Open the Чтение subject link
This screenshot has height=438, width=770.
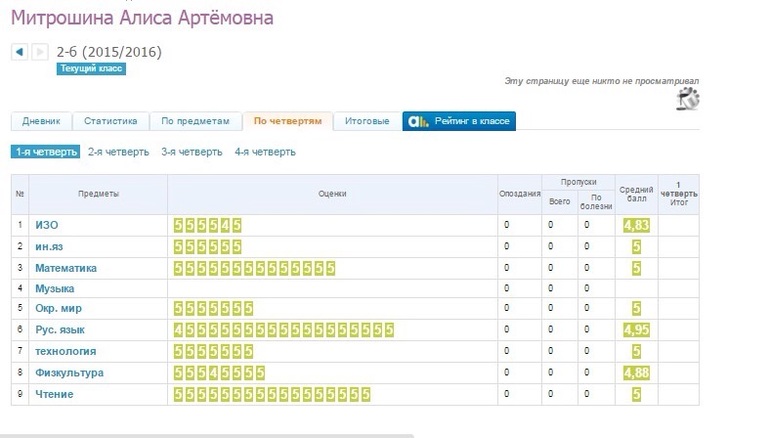54,394
